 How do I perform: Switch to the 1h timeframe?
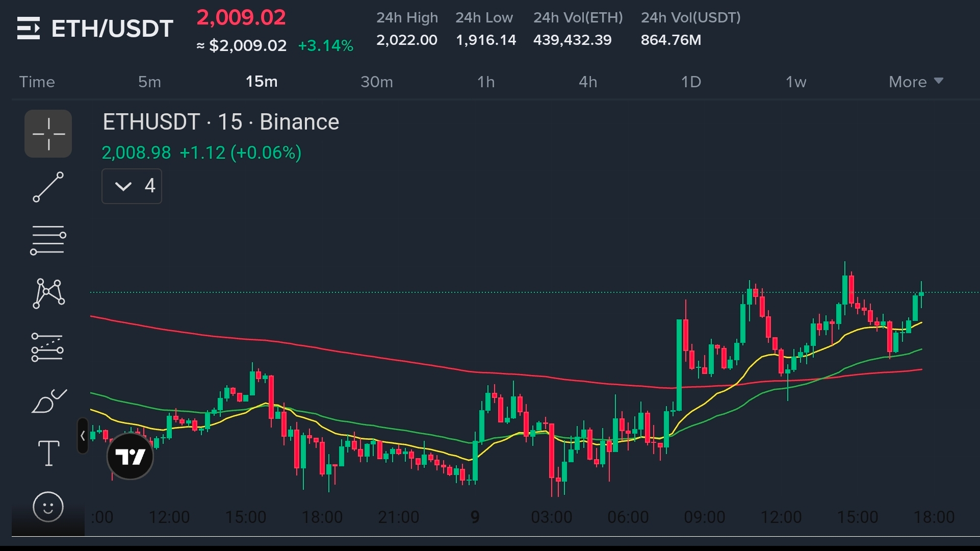(486, 82)
